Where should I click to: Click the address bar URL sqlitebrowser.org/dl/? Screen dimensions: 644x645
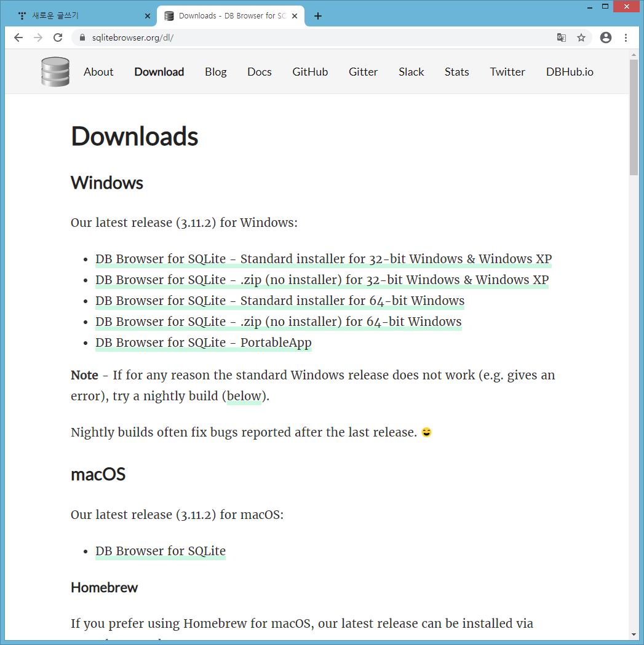pos(132,38)
